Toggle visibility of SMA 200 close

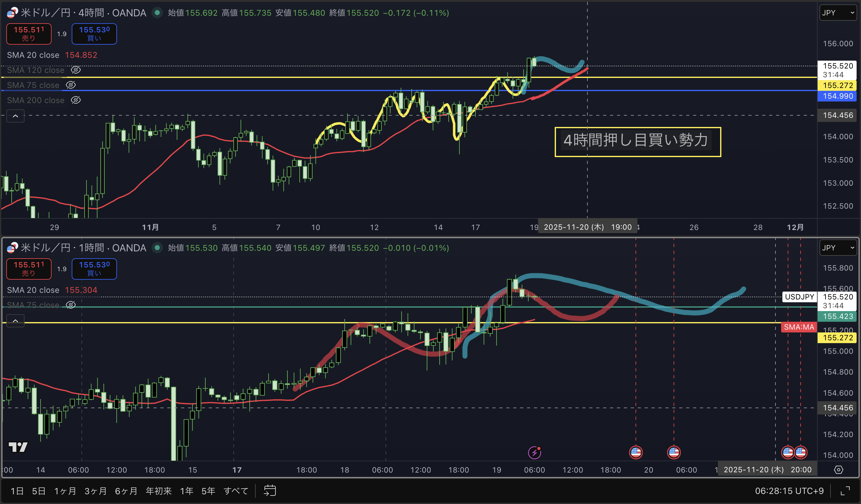point(75,100)
